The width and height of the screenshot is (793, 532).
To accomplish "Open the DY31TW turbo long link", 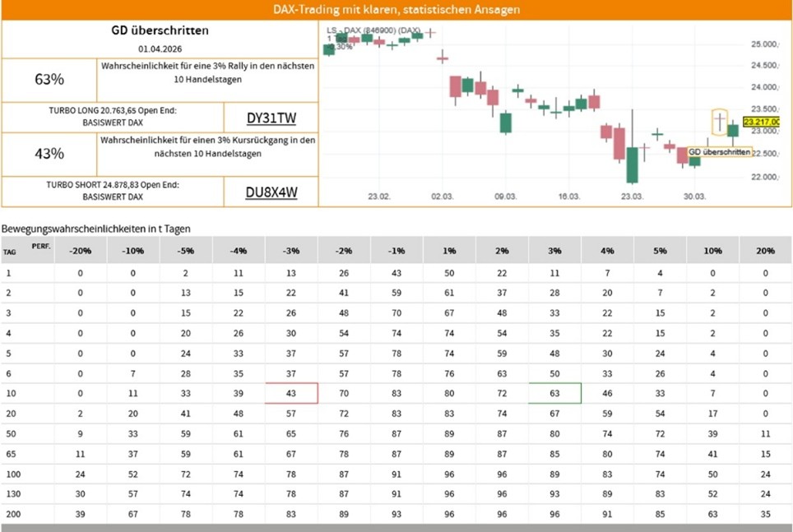I will [x=270, y=118].
